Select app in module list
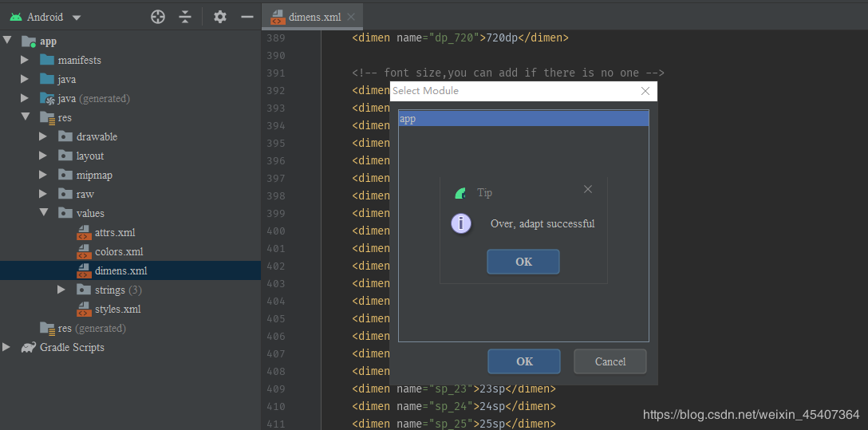Screen dimensions: 868x430 pos(523,119)
